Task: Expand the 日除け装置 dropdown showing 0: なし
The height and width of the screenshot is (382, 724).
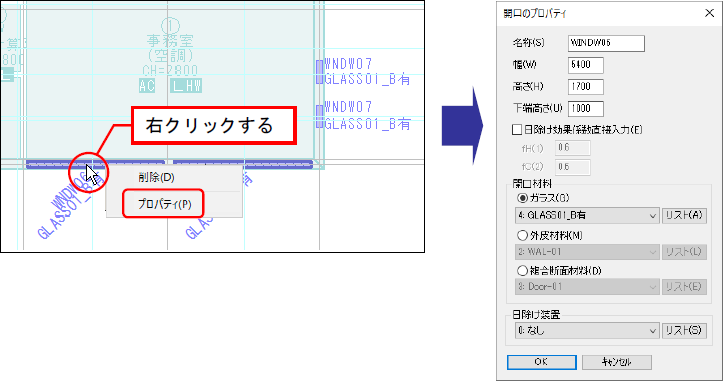Action: pyautogui.click(x=587, y=330)
